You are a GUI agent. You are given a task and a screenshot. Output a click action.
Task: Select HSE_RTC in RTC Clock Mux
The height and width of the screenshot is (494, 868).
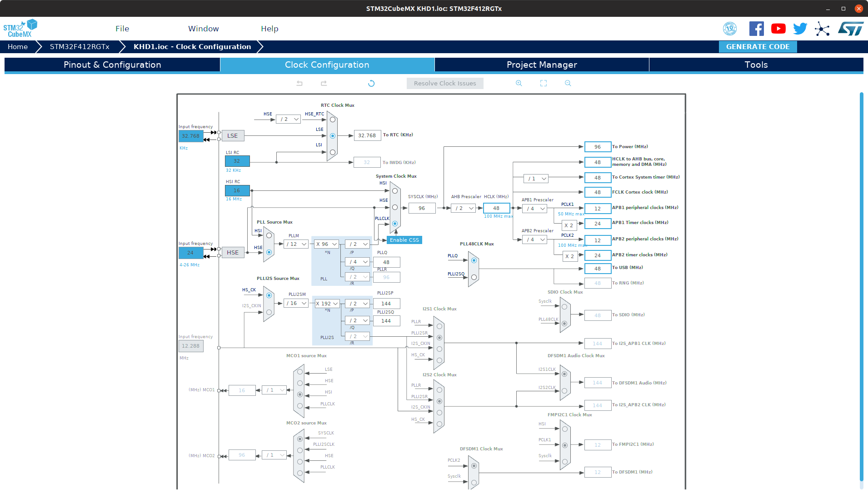tap(333, 120)
